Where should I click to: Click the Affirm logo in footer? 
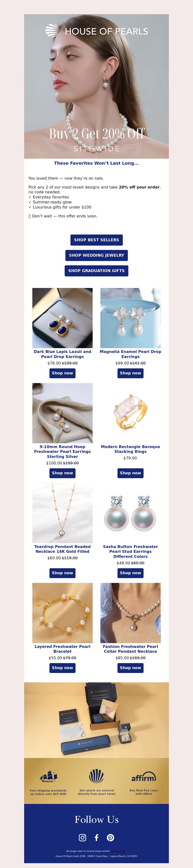144,778
